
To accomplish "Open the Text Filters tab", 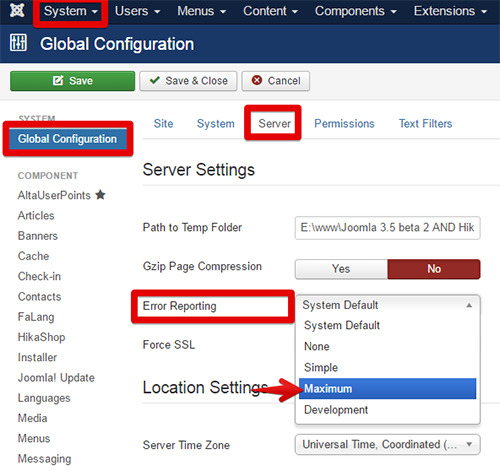I will tap(425, 124).
